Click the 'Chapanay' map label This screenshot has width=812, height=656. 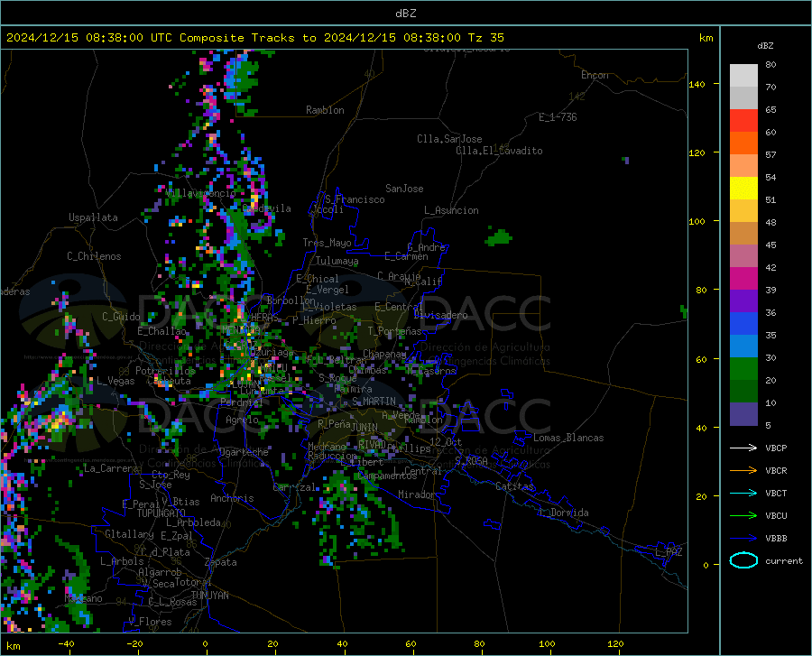[x=384, y=354]
